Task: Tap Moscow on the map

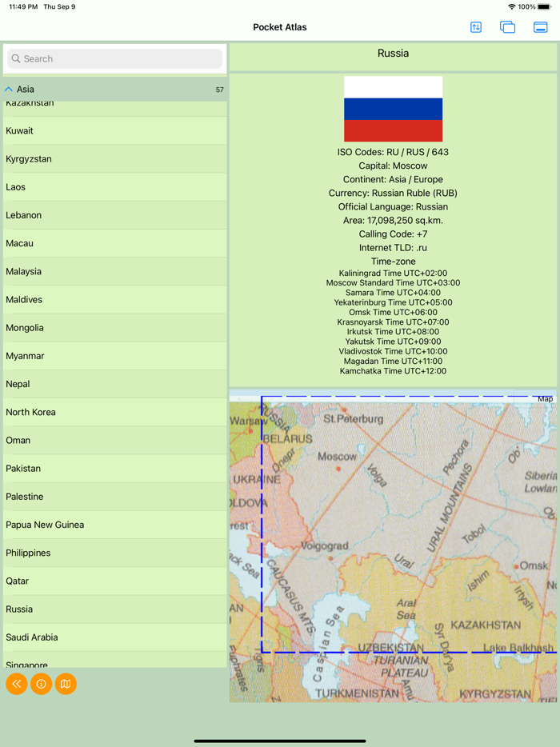Action: (x=337, y=457)
